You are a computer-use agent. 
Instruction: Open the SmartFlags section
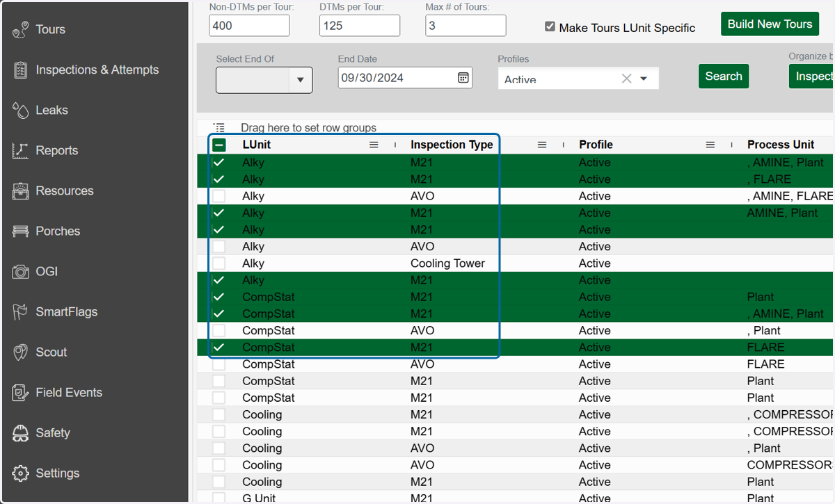coord(66,311)
